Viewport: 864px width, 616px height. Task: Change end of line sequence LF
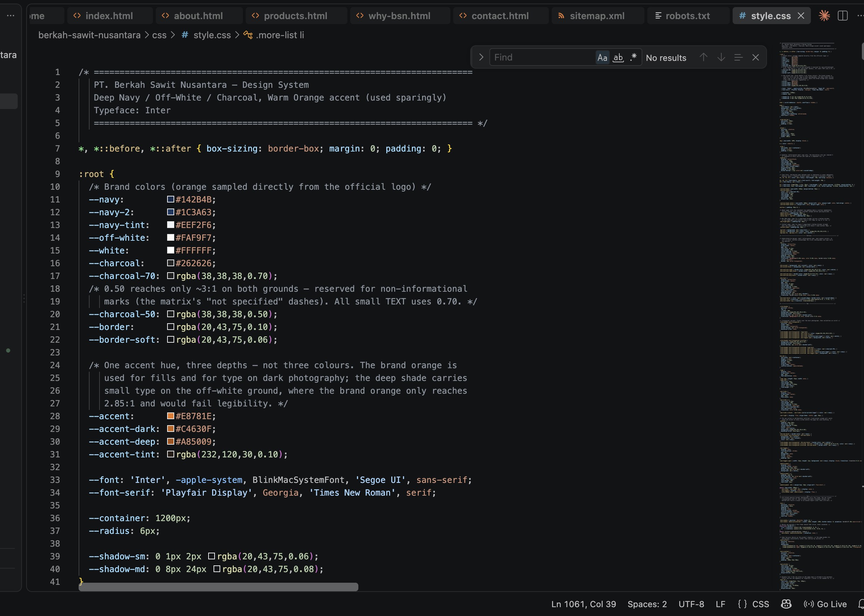(720, 604)
